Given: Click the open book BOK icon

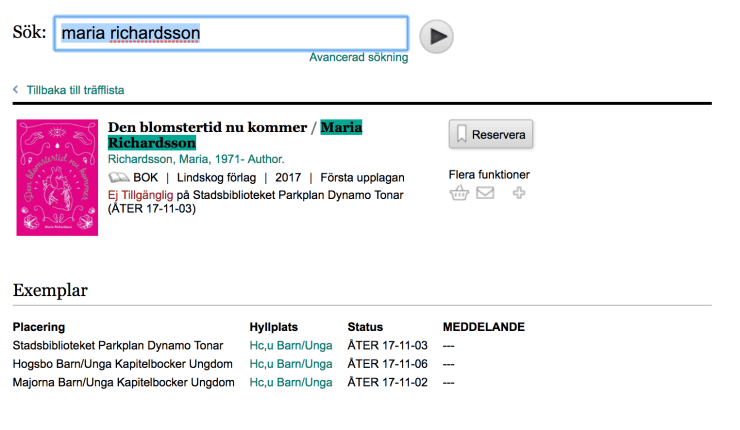Looking at the screenshot, I should tap(119, 177).
